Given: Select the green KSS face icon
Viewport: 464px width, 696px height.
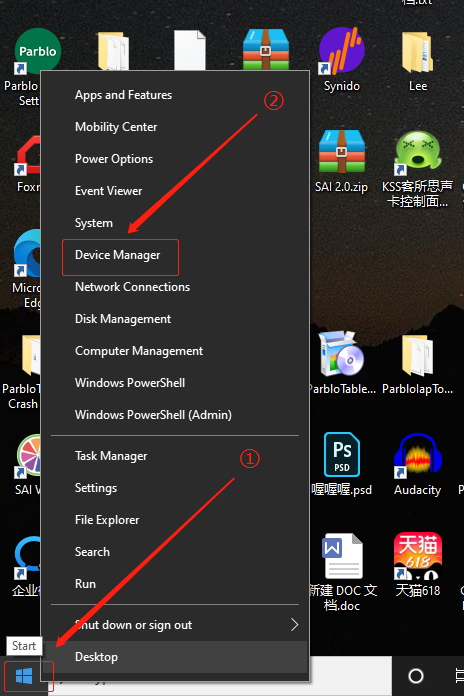Looking at the screenshot, I should (x=417, y=151).
